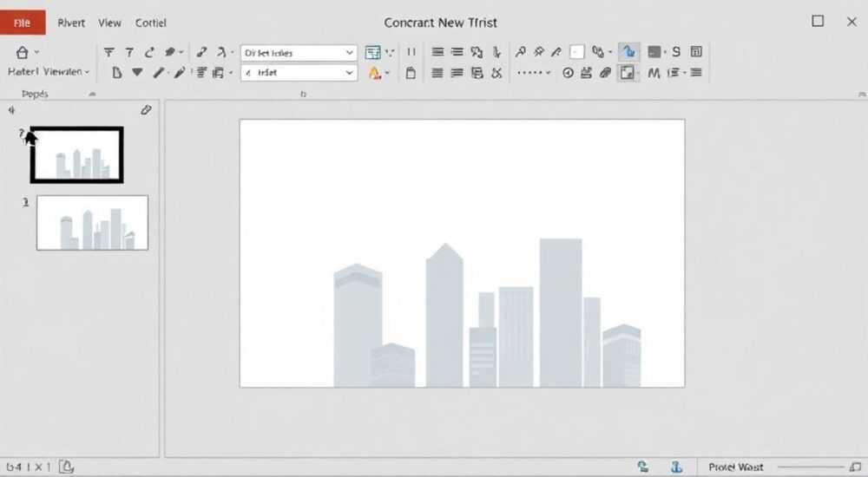Open the 'Di Set Icfies' combo box
The height and width of the screenshot is (477, 868).
(299, 53)
